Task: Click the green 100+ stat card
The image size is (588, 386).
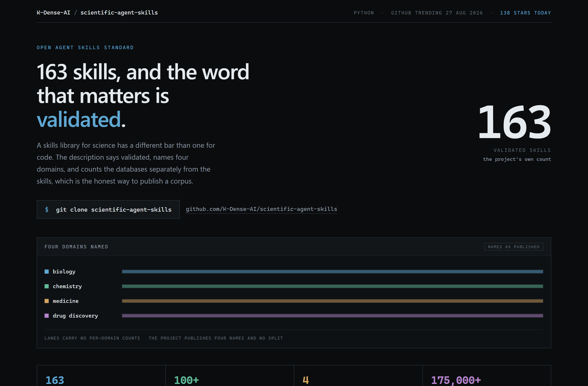Action: pyautogui.click(x=230, y=376)
